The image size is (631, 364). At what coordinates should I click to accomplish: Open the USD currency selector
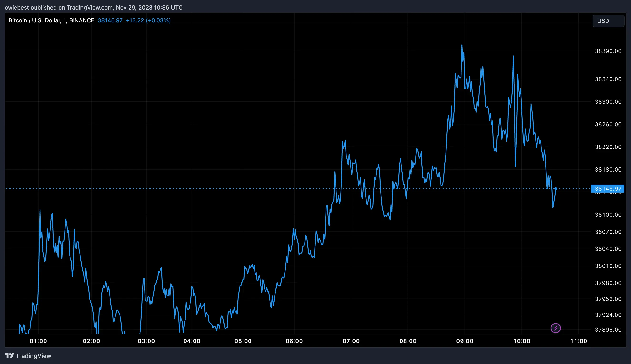click(608, 21)
